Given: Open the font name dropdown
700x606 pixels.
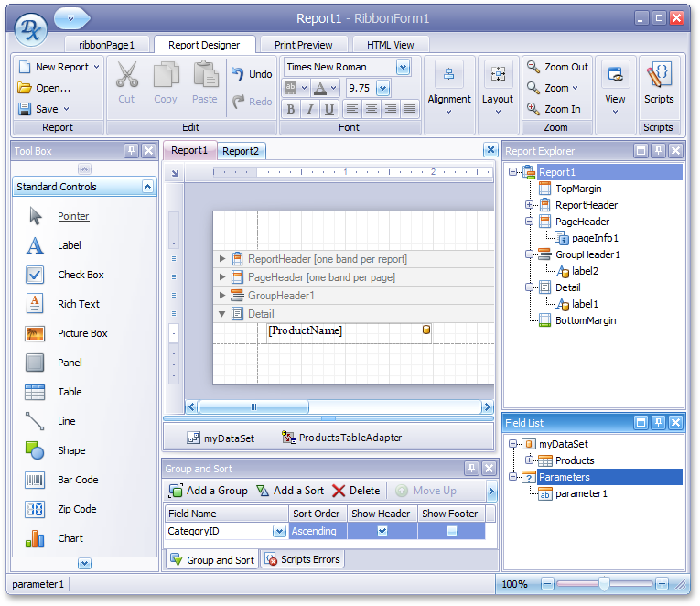Looking at the screenshot, I should [403, 68].
